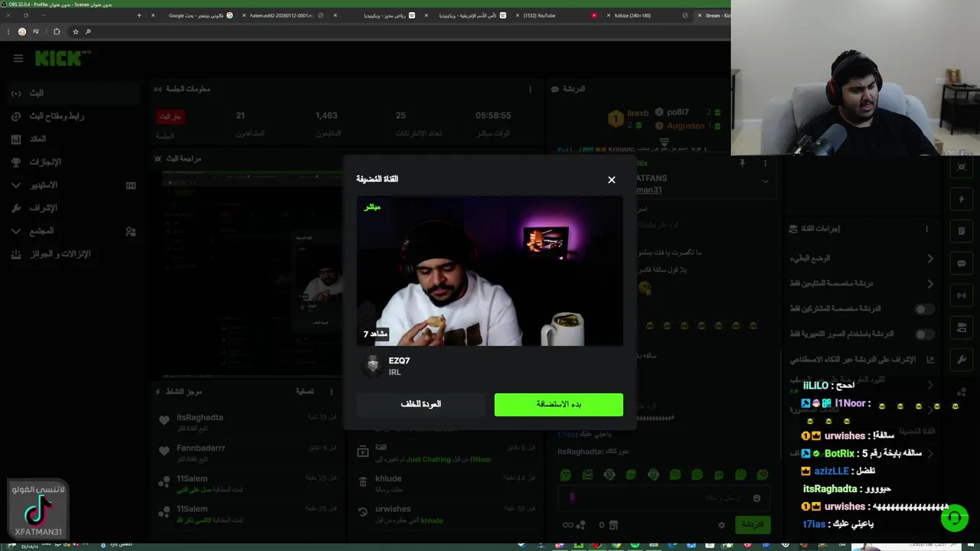Screen dimensions: 980x551
Task: Click the document note icon in right strip
Action: click(962, 231)
